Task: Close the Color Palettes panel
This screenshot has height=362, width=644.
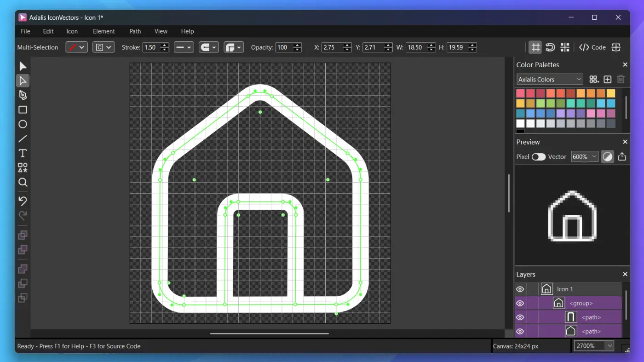Action: [x=625, y=65]
